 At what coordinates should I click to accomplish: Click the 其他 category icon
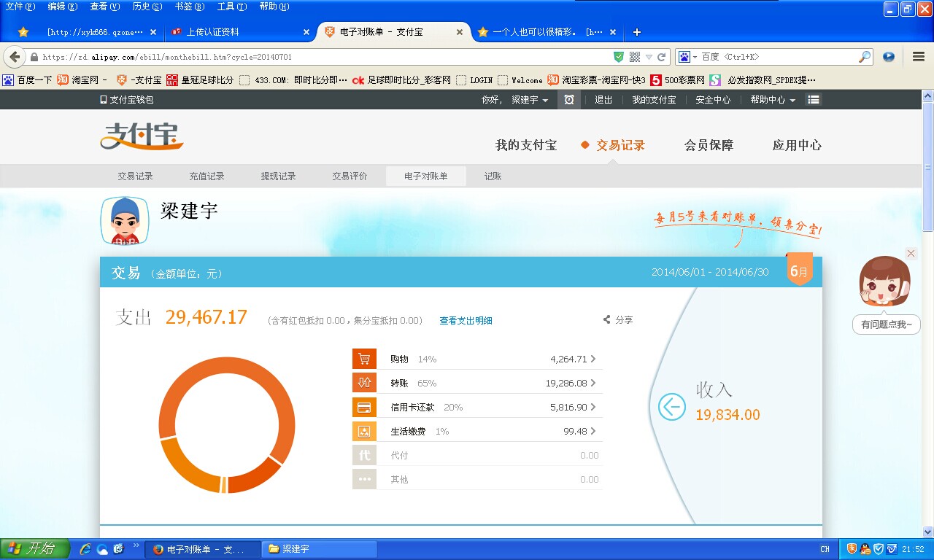click(364, 479)
